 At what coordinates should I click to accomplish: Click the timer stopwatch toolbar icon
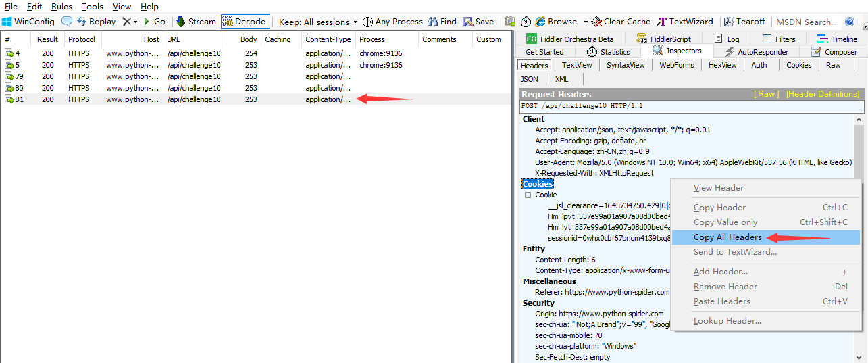click(526, 22)
